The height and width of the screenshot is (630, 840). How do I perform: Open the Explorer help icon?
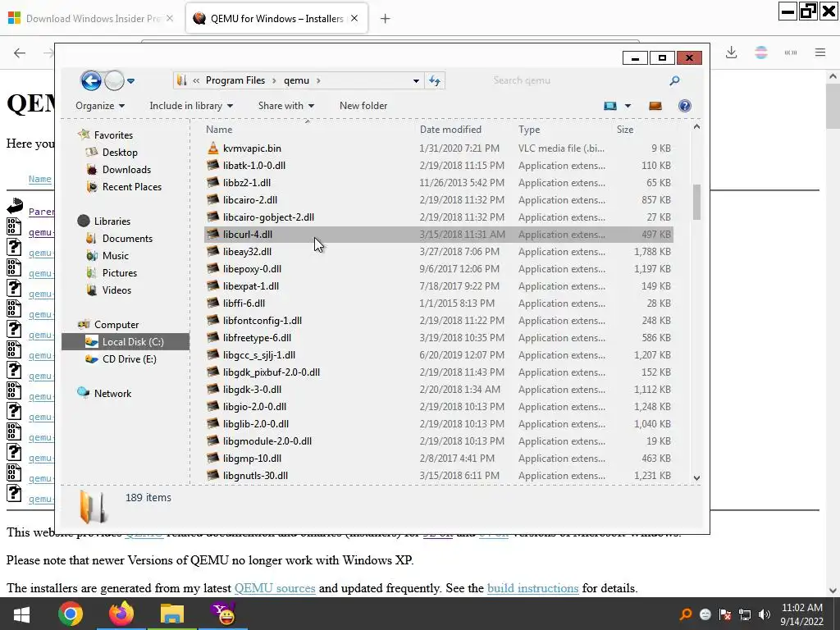coord(685,106)
